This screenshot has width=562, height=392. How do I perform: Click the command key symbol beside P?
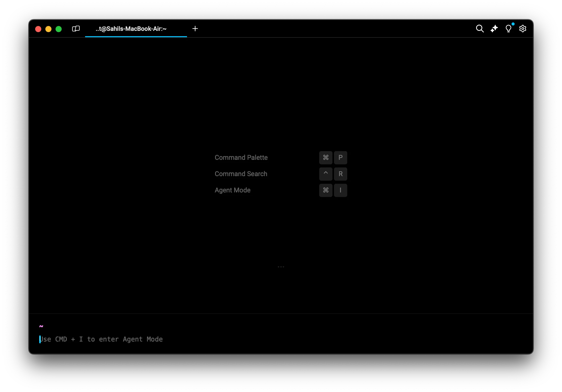[326, 158]
